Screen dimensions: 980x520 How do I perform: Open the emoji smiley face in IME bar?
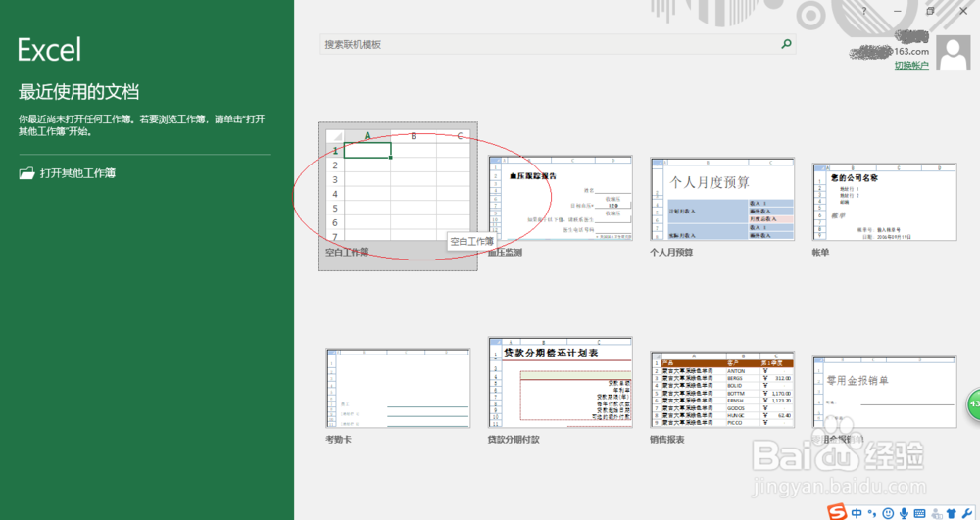888,513
